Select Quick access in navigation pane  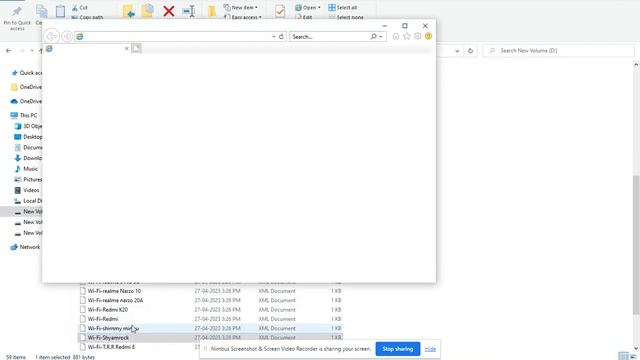[27, 73]
